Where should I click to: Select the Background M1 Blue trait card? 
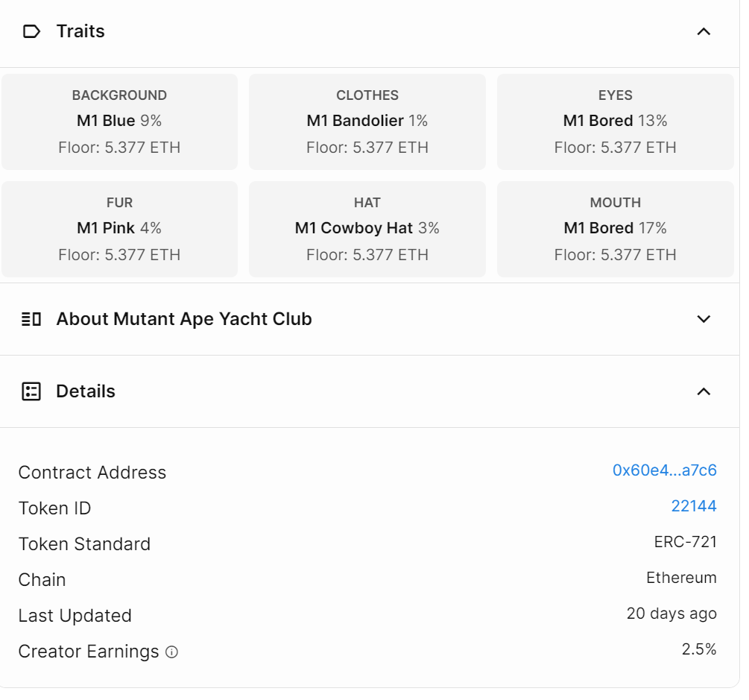point(119,122)
